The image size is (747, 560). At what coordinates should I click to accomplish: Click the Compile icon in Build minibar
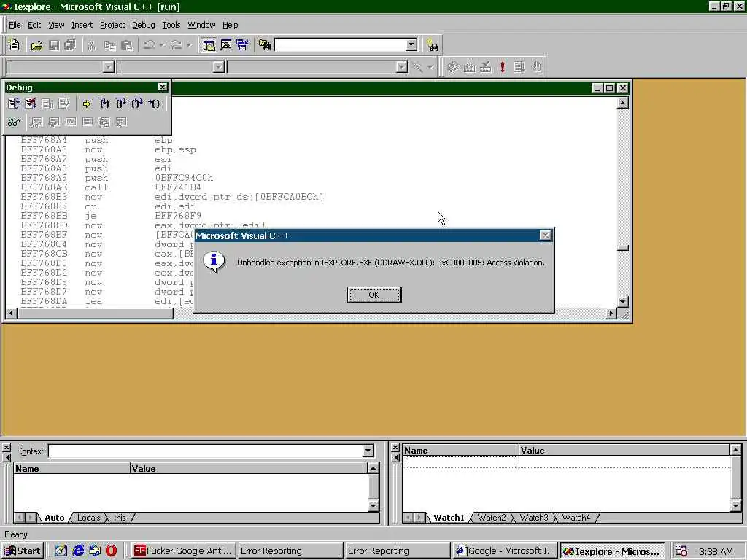(453, 66)
